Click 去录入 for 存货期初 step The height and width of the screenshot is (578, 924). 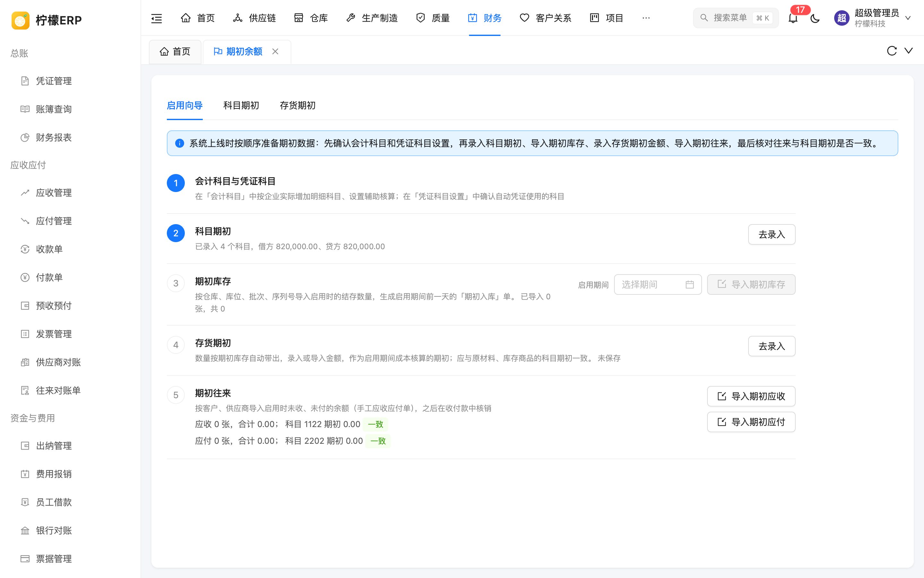pos(771,346)
